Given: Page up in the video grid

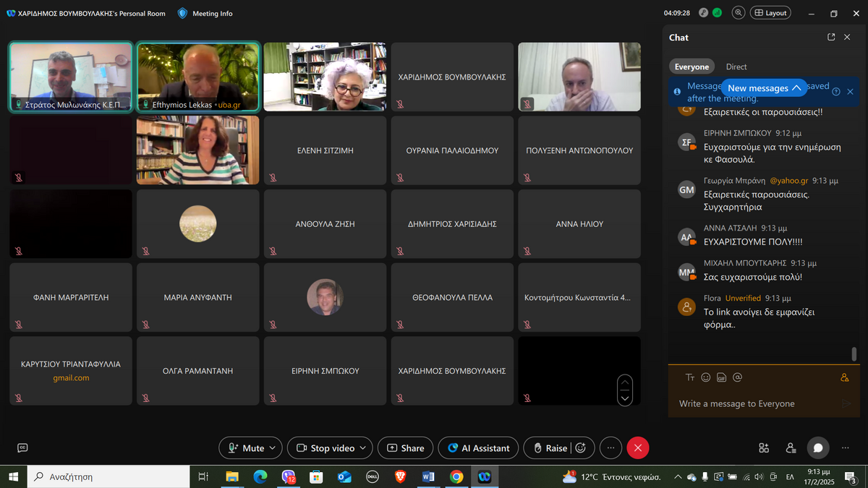Looking at the screenshot, I should click(x=624, y=382).
